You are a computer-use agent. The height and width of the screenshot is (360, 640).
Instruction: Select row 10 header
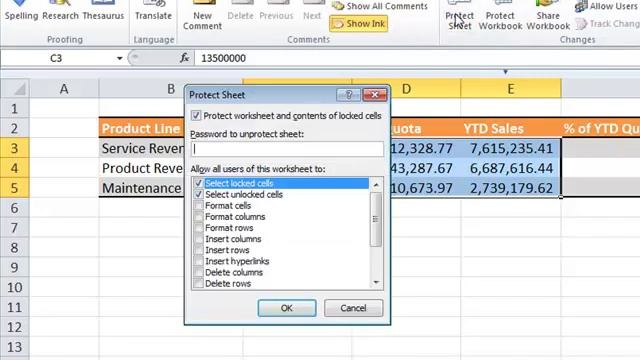click(15, 287)
